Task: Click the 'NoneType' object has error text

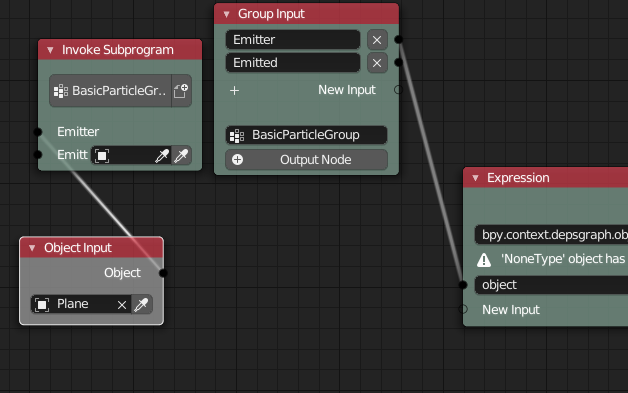Action: point(563,259)
